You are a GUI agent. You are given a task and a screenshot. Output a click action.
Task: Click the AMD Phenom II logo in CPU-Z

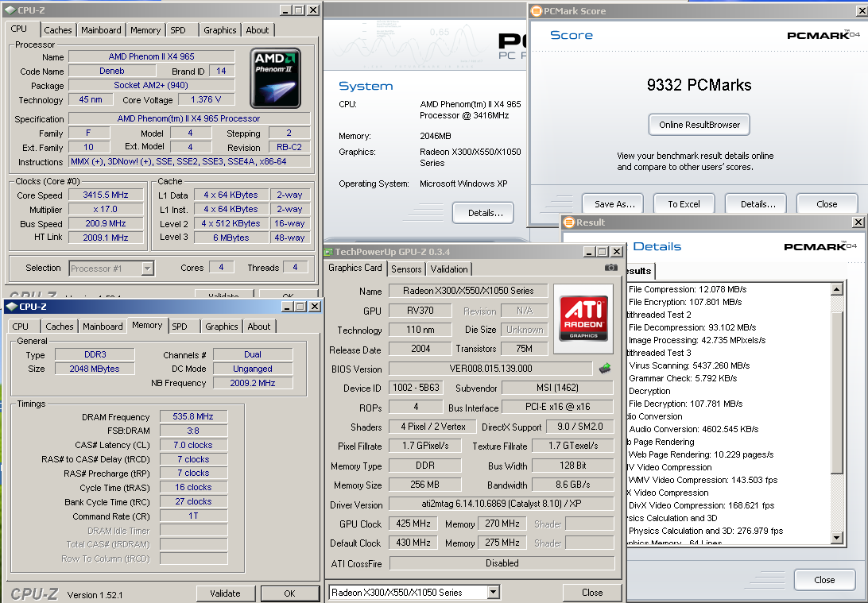tap(276, 78)
